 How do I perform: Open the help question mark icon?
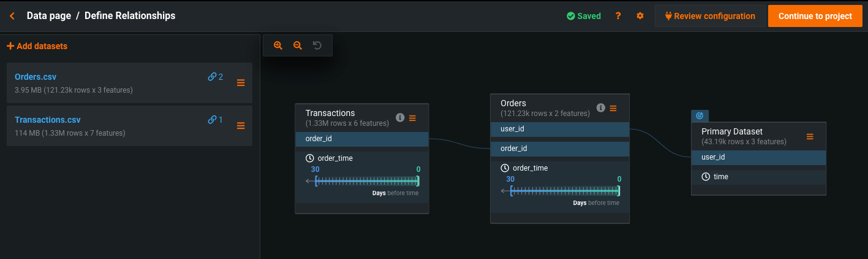point(618,16)
